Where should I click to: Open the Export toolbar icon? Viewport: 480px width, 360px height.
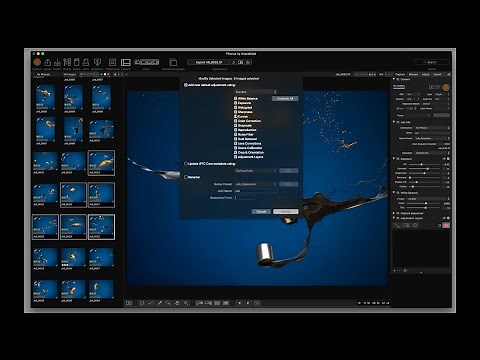(47, 62)
